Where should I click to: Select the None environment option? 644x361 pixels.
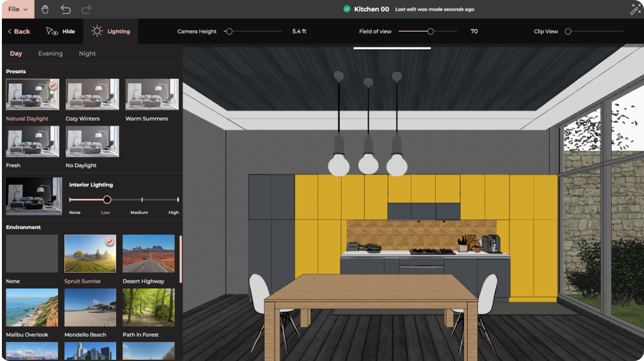pyautogui.click(x=32, y=254)
